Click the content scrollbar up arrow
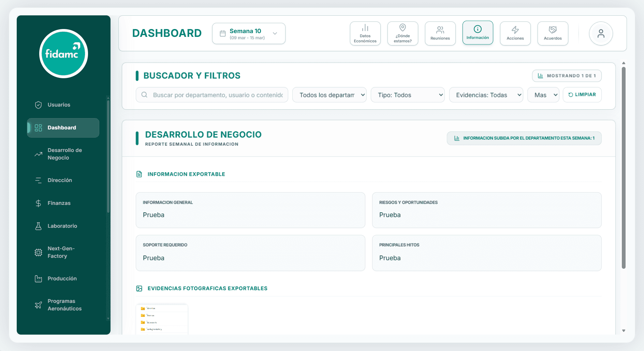The image size is (644, 351). click(624, 63)
